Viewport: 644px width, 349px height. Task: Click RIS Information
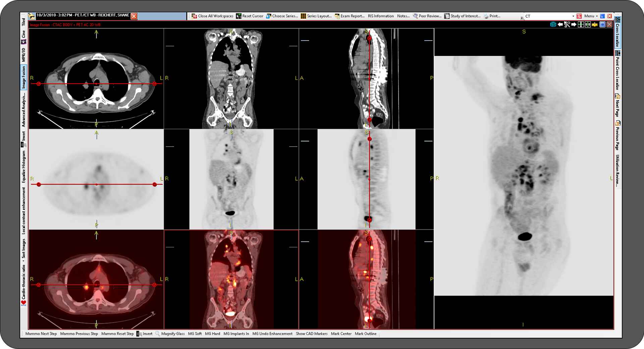click(381, 16)
